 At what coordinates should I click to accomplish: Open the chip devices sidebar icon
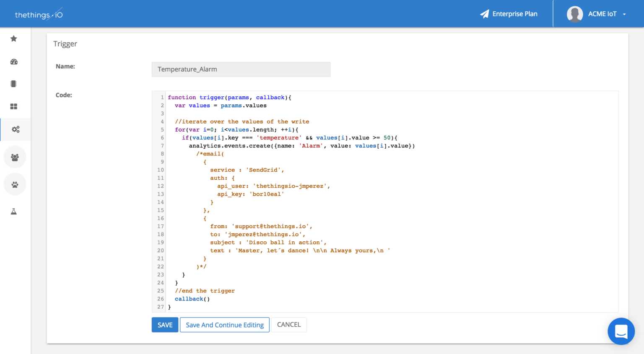coord(14,84)
